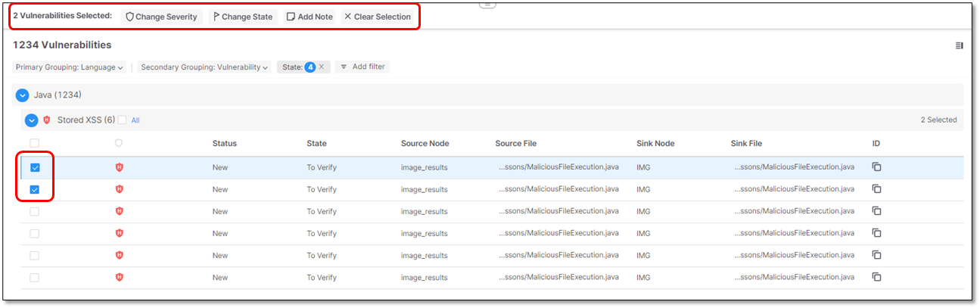Screen dimensions: 980x308
Task: Click the shield severity column header icon
Action: click(x=119, y=143)
